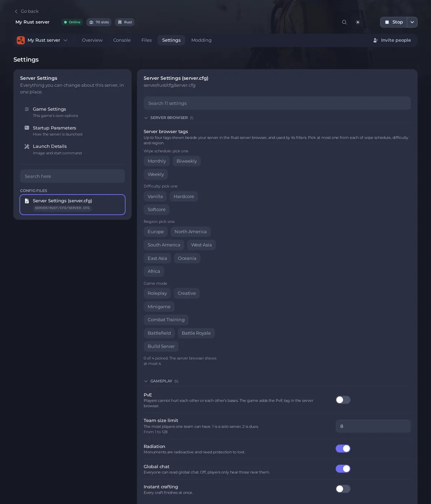Open the Overview tab
Viewport: 431px width, 504px height.
click(x=92, y=40)
